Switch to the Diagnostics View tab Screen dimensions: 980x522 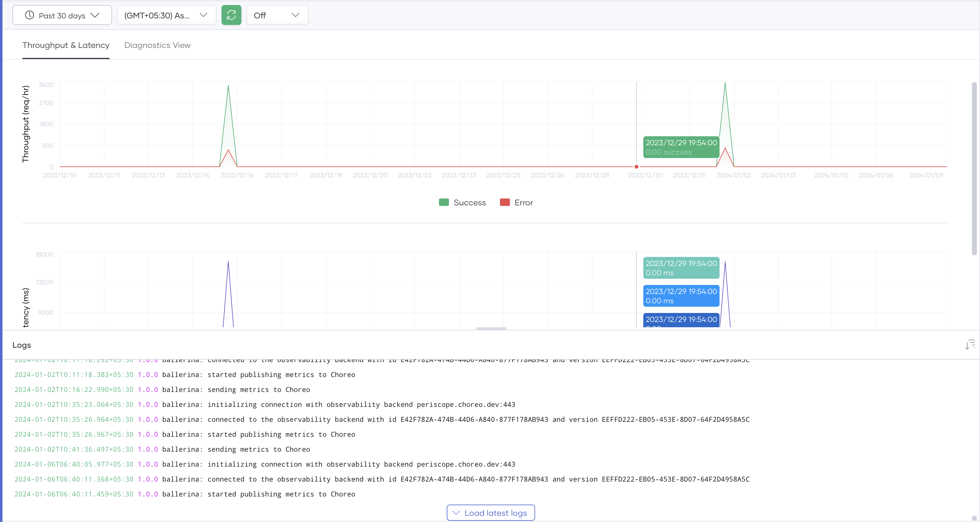click(157, 45)
